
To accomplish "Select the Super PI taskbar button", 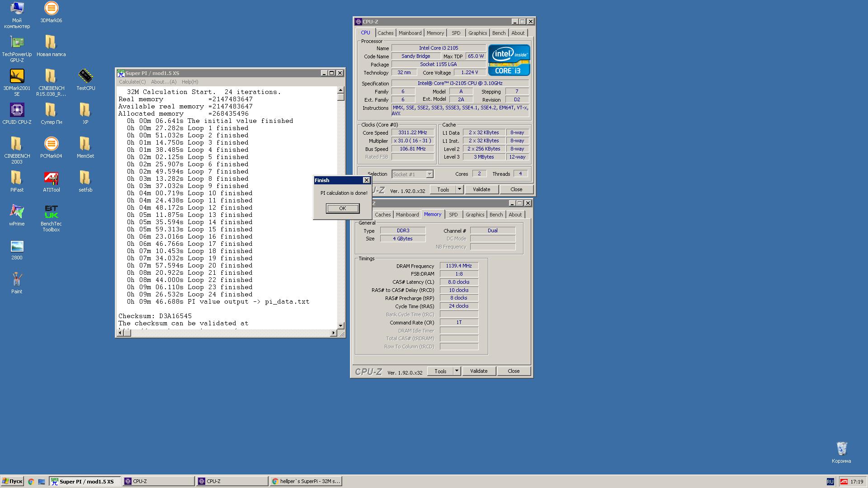I will coord(85,482).
